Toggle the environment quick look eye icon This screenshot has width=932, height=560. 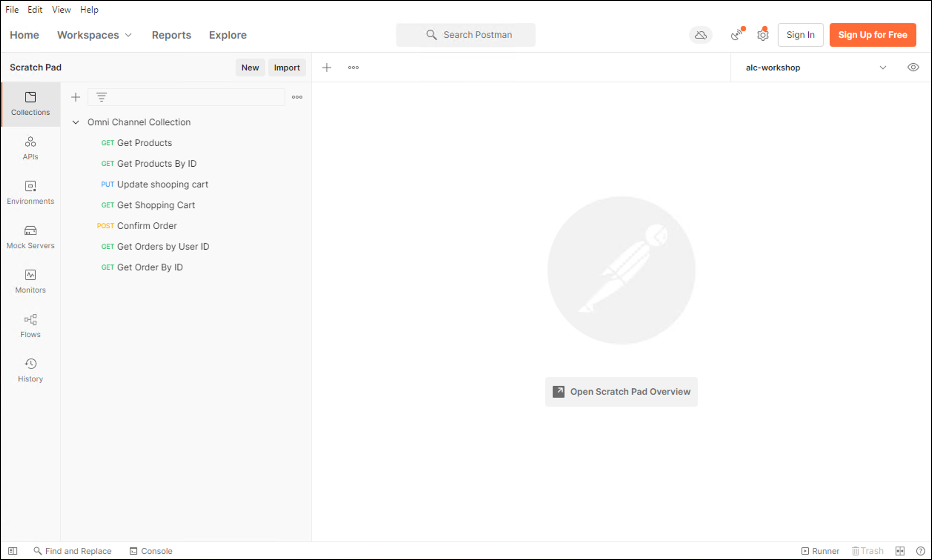(x=913, y=67)
